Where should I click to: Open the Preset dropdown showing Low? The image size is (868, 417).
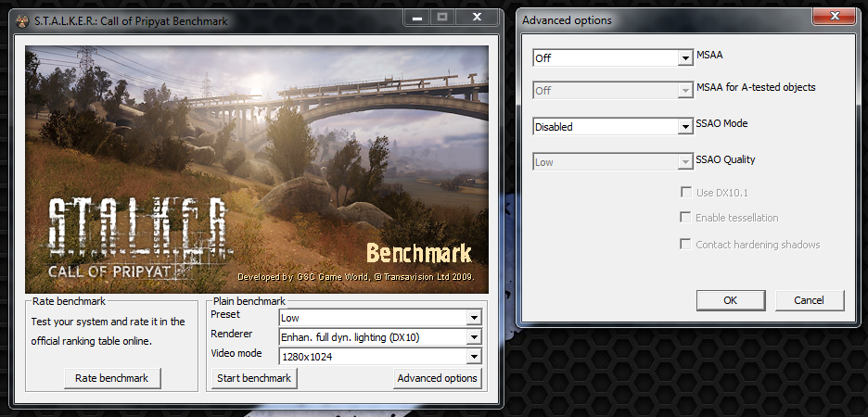coord(380,318)
